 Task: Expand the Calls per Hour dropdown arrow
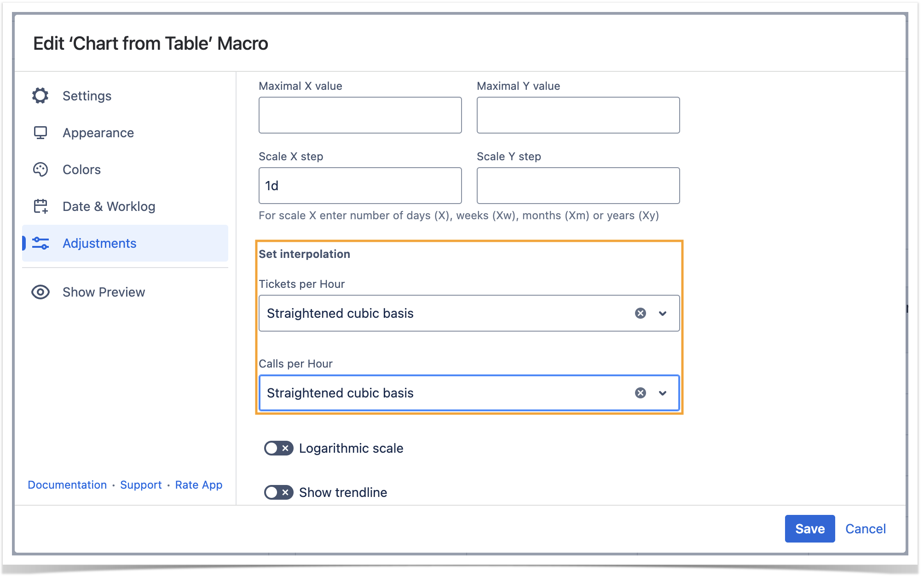(x=663, y=393)
